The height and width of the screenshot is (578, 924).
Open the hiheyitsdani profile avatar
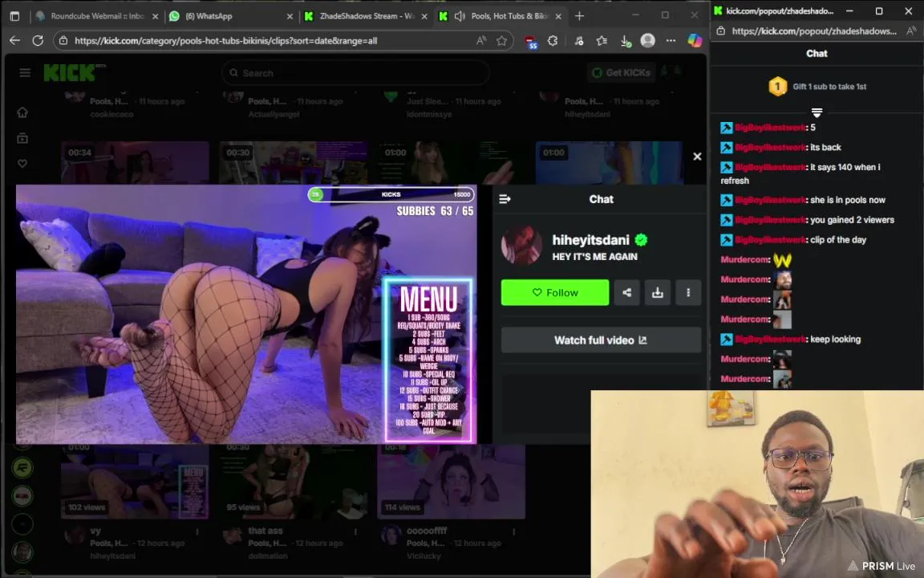pyautogui.click(x=521, y=246)
